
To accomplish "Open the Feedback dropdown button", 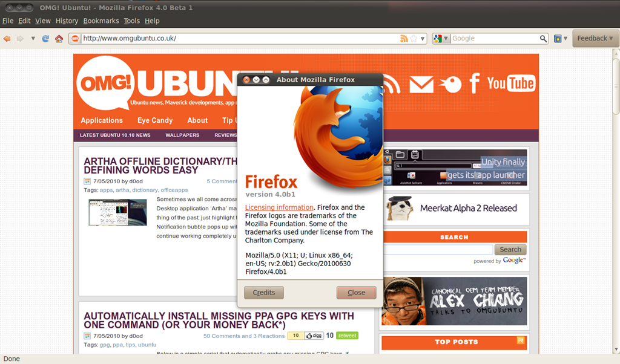I will 595,38.
